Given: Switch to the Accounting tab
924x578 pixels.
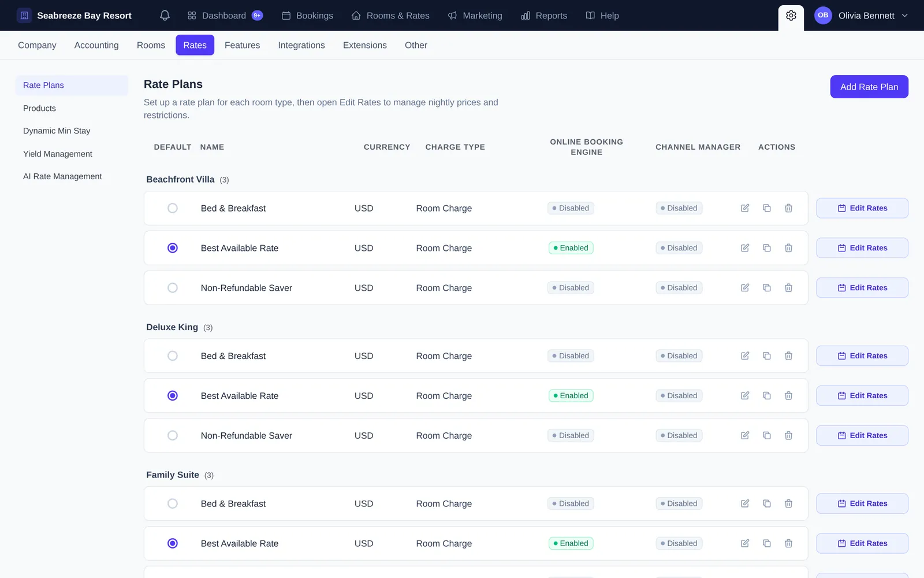Looking at the screenshot, I should tap(96, 45).
